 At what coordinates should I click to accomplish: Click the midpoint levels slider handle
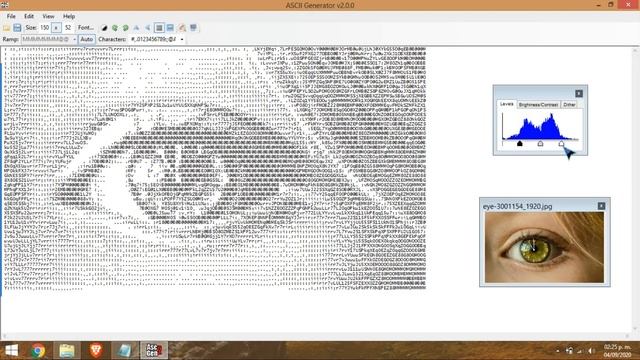pos(540,143)
